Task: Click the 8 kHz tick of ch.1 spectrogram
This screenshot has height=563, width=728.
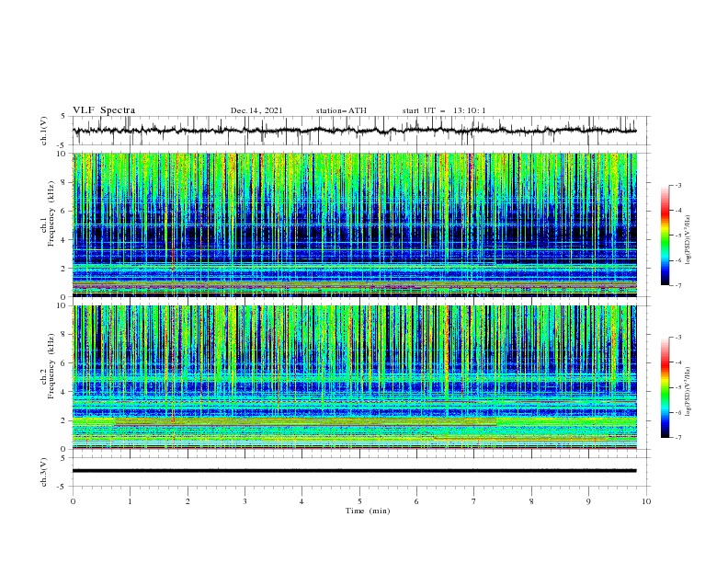Action: (x=65, y=182)
